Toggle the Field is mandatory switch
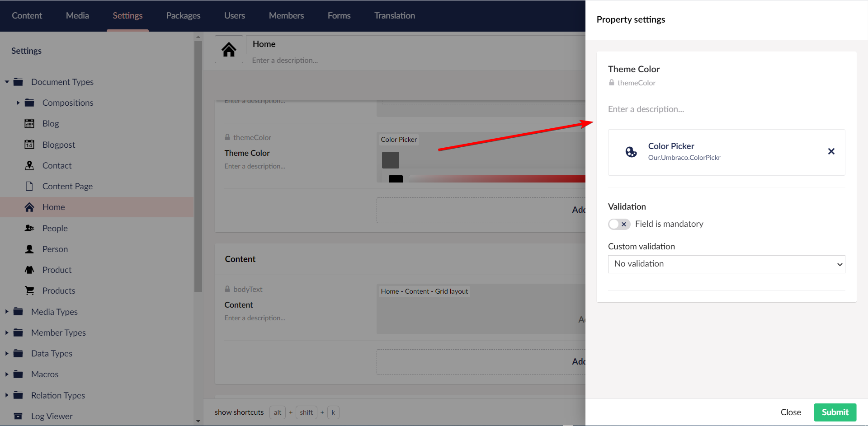Image resolution: width=868 pixels, height=426 pixels. [619, 224]
